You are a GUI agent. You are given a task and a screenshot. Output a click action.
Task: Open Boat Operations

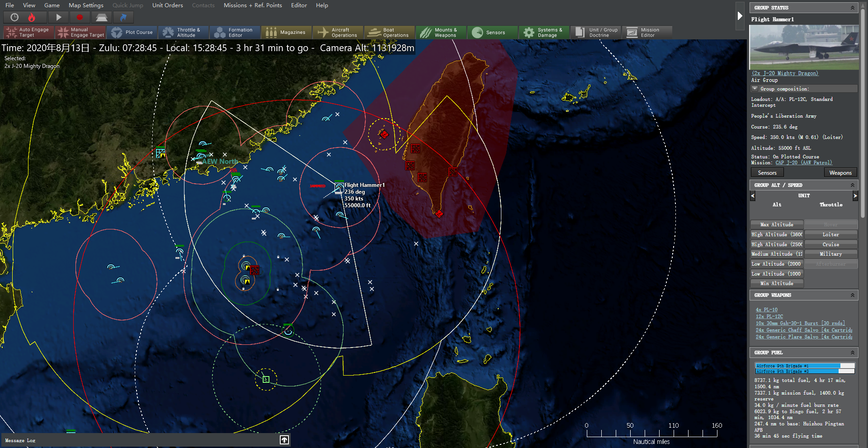point(390,32)
